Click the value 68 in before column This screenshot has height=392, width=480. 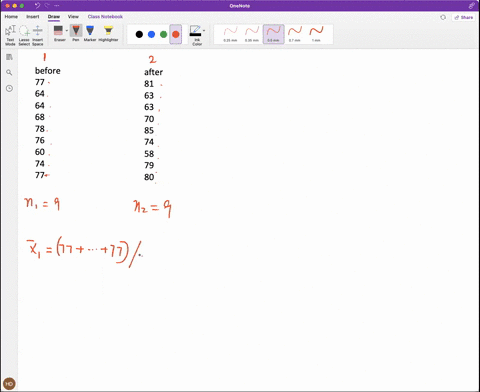coord(40,117)
